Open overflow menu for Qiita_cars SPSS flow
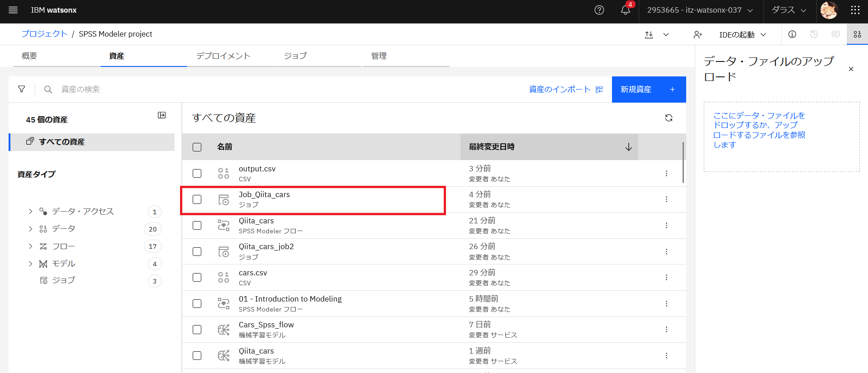 pyautogui.click(x=666, y=225)
